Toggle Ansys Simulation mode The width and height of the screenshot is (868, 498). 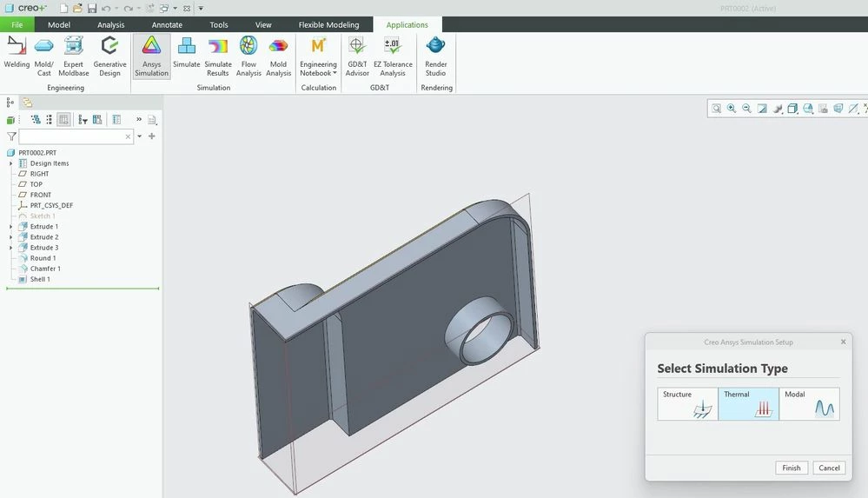pos(151,56)
